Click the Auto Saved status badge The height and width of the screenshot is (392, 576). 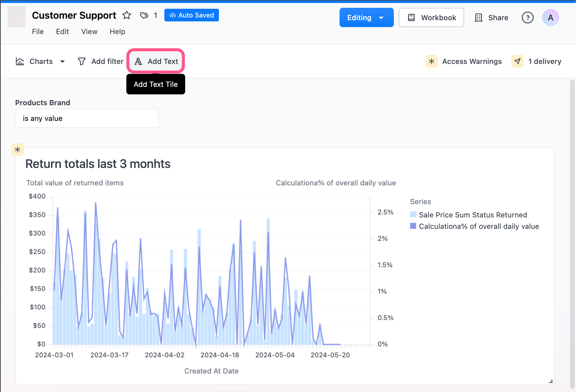coord(191,15)
